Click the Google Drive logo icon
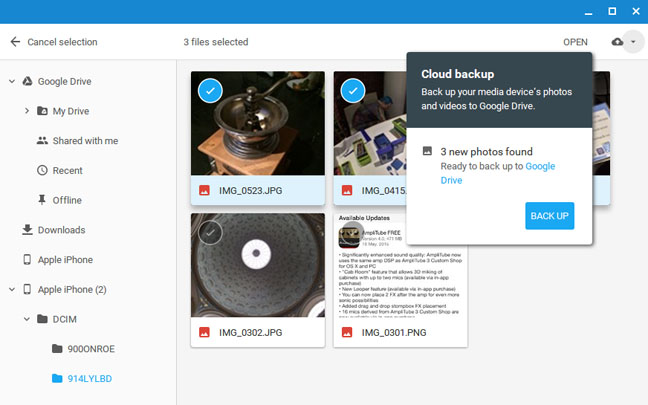The image size is (648, 405). pyautogui.click(x=27, y=81)
